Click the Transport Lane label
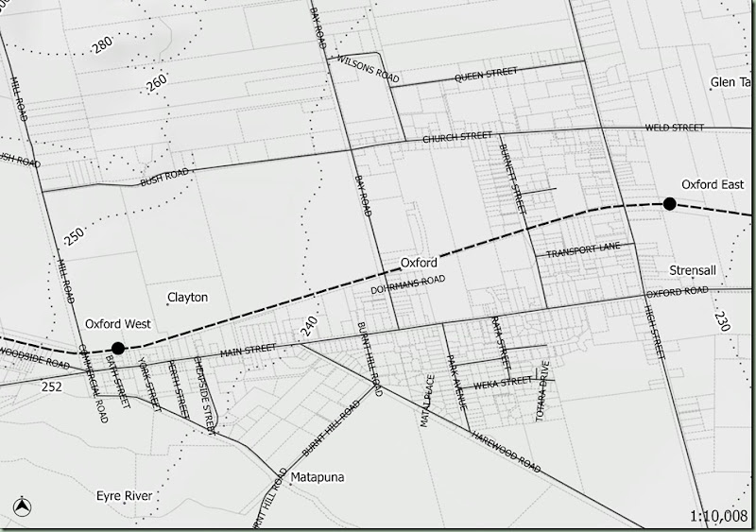Screen dimensions: 756x532 (x=583, y=250)
